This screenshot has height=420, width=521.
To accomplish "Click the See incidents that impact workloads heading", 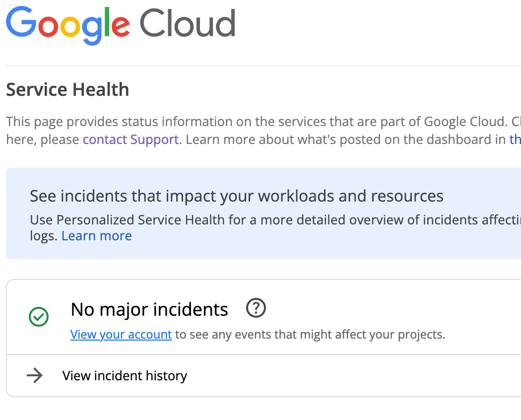I will pos(236,196).
